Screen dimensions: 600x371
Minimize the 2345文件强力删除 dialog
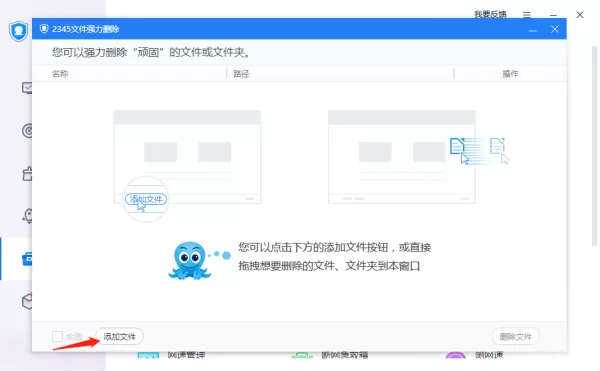coord(533,30)
